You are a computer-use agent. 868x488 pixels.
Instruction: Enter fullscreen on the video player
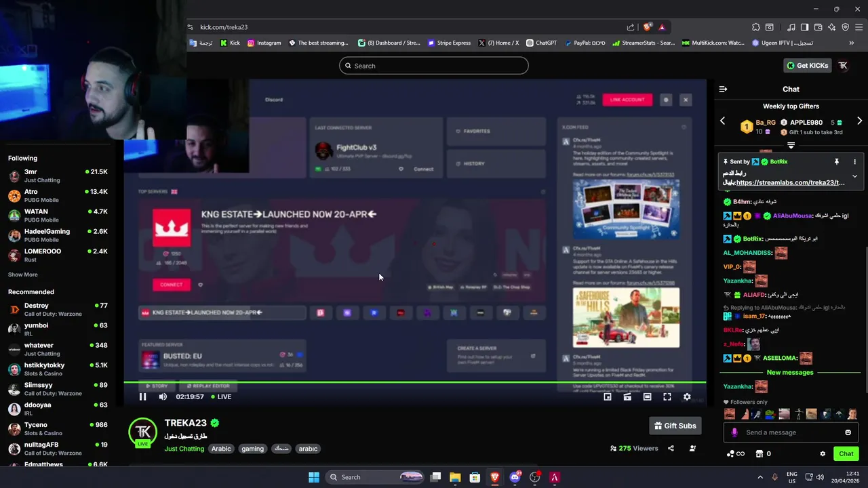point(667,396)
